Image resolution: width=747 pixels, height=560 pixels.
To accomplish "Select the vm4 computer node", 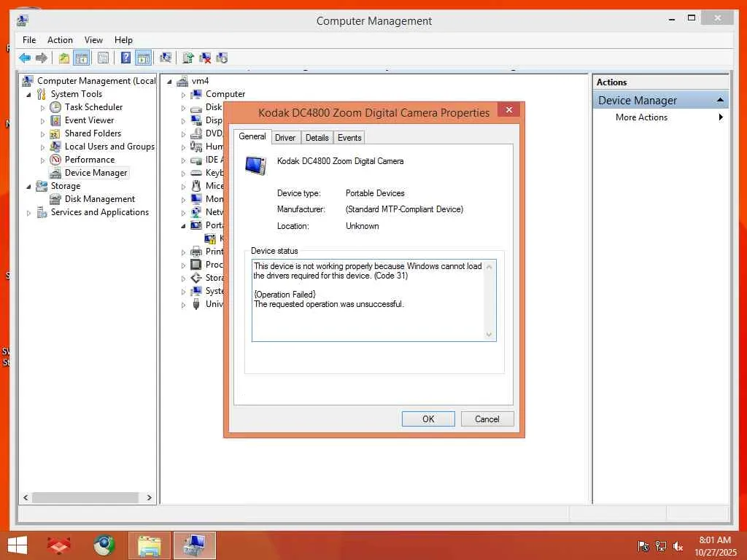I will click(x=200, y=81).
